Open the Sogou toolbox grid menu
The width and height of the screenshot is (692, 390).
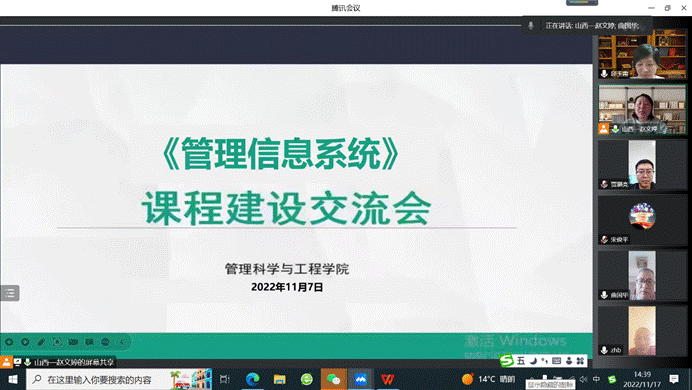coord(580,361)
